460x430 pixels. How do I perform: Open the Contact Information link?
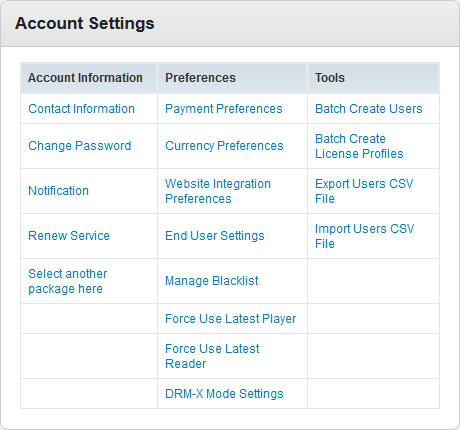click(x=82, y=109)
